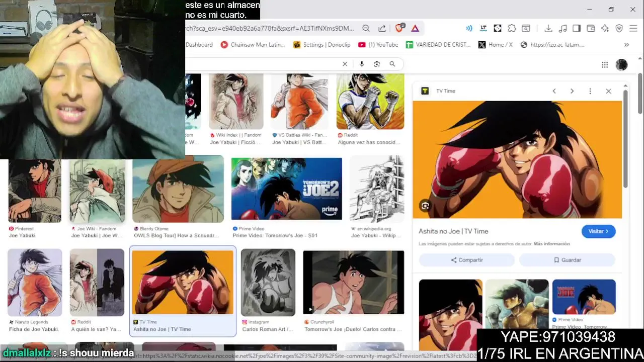Go to previous image in preview panel
Viewport: 644px width, 362px height.
554,91
